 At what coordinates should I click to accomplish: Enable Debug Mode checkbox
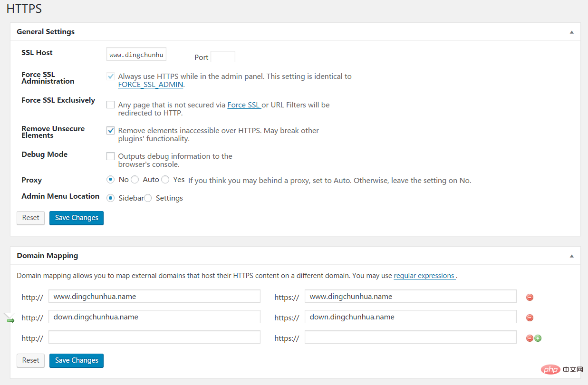110,156
